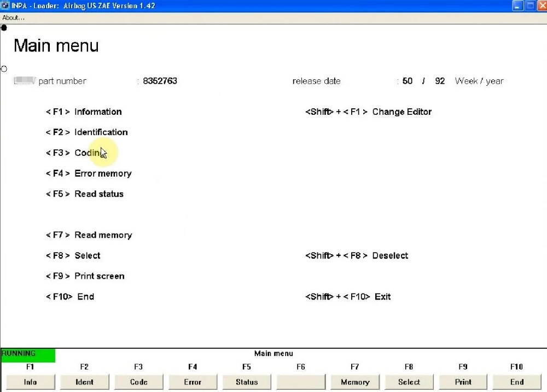Click the Select button under F8
This screenshot has width=547, height=392.
[x=409, y=382]
